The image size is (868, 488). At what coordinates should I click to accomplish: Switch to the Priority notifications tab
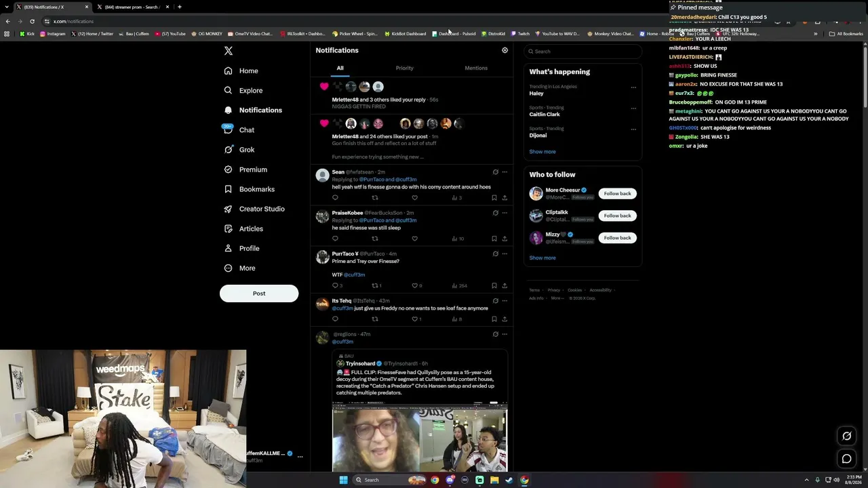point(404,68)
